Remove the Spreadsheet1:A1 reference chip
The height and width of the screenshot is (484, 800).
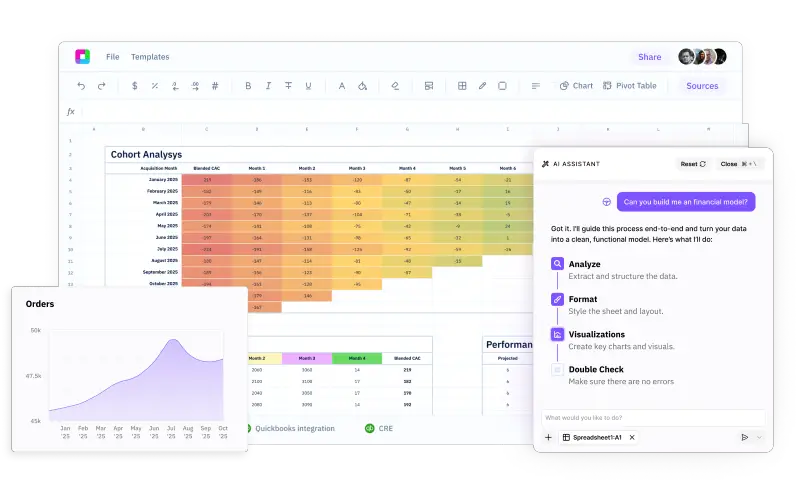tap(631, 437)
